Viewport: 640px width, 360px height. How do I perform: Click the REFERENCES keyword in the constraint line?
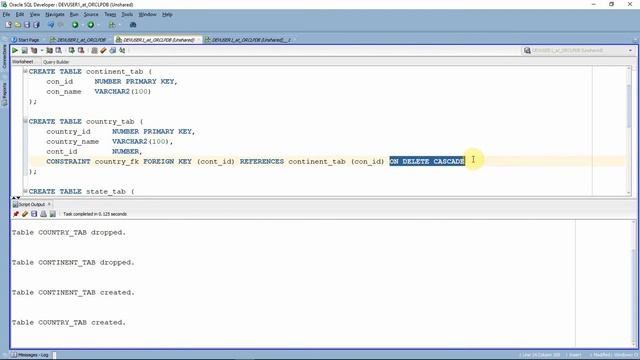[262, 161]
